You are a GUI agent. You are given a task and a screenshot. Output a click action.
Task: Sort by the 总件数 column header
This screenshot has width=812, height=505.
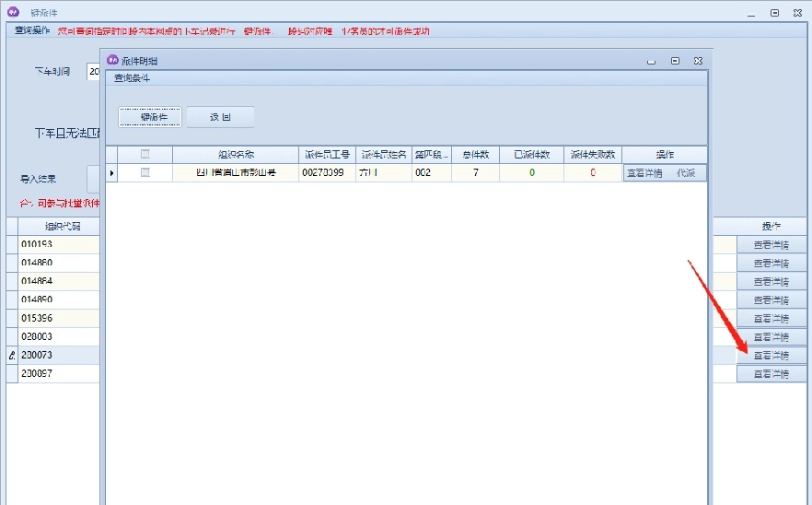475,155
